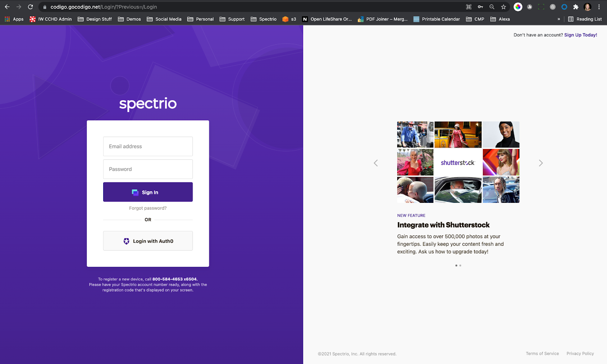Open the Reading List

pyautogui.click(x=585, y=19)
